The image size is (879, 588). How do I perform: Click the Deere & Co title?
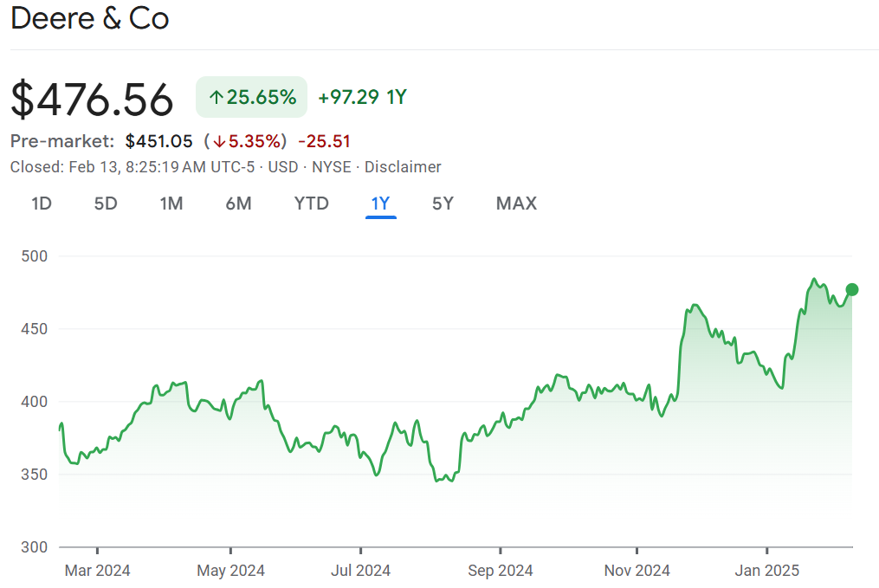click(89, 19)
